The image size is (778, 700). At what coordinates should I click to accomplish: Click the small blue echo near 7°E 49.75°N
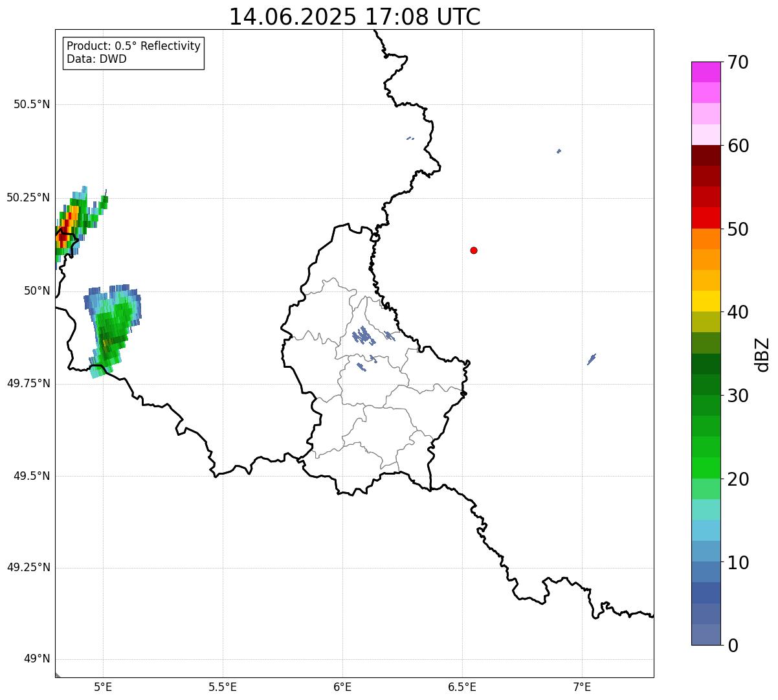pyautogui.click(x=592, y=359)
